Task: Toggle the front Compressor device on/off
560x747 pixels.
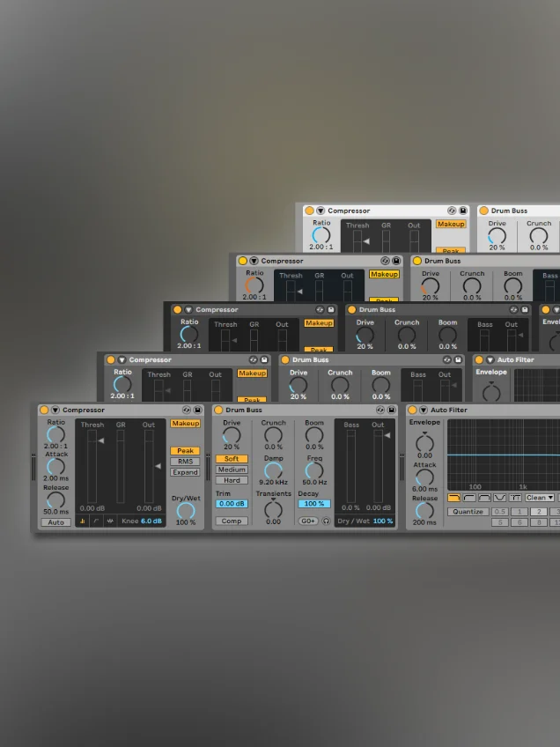Action: coord(44,410)
